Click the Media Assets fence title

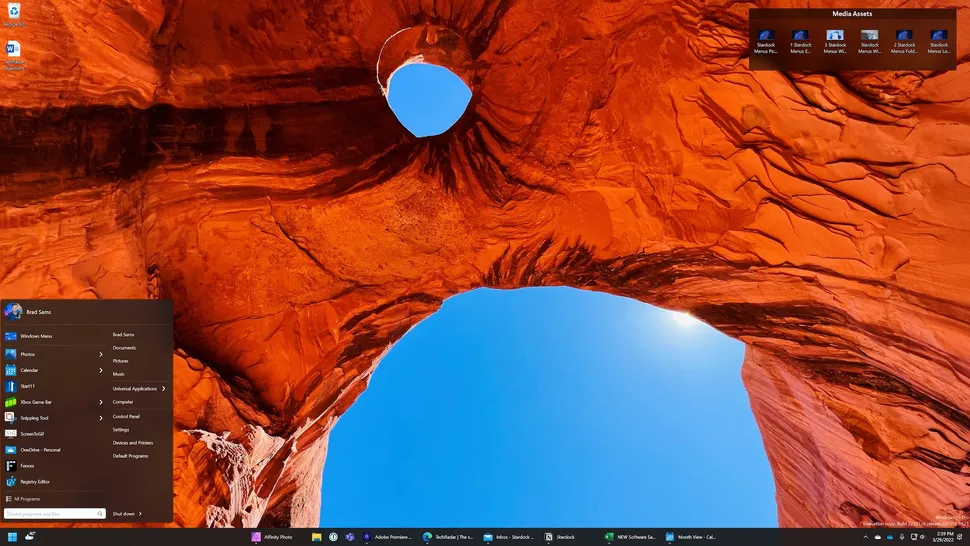pos(852,14)
